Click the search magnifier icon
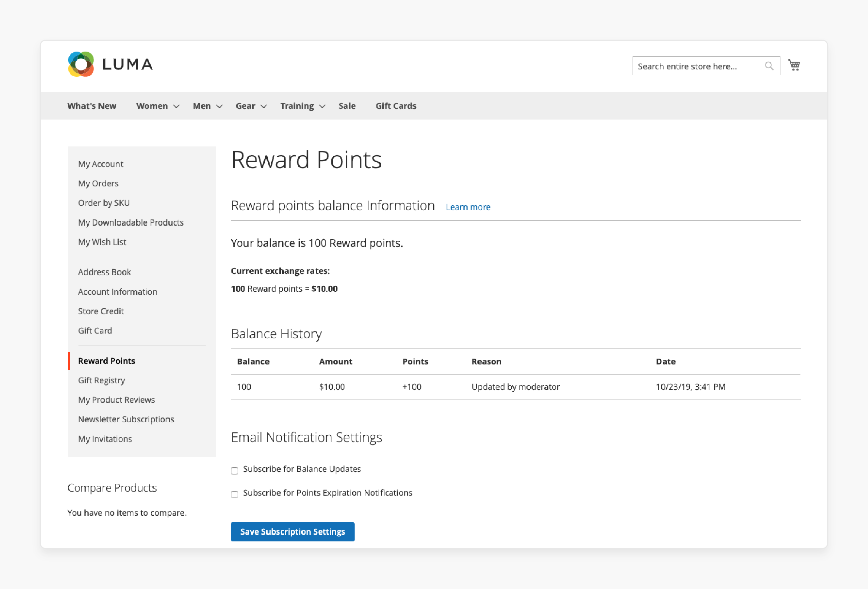 (770, 66)
